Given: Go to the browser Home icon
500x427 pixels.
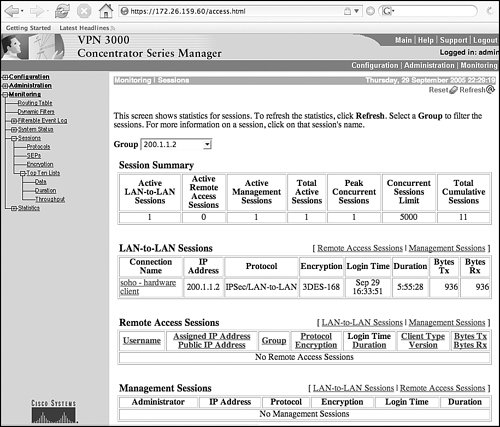Looking at the screenshot, I should pos(106,11).
